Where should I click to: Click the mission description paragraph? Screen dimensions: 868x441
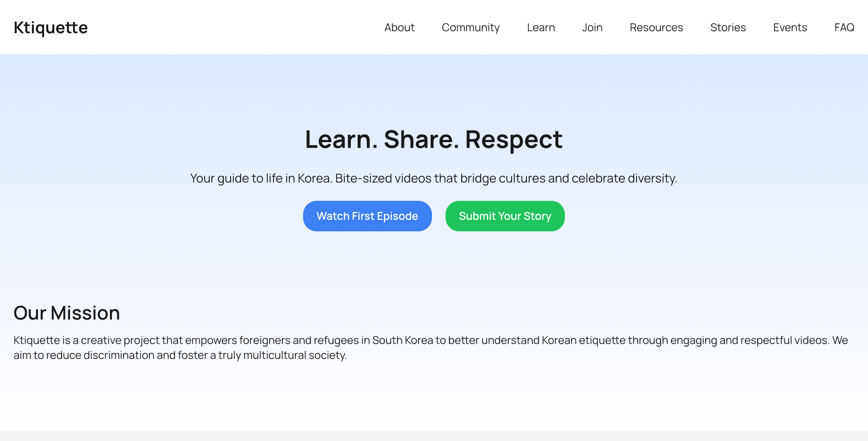[431, 340]
